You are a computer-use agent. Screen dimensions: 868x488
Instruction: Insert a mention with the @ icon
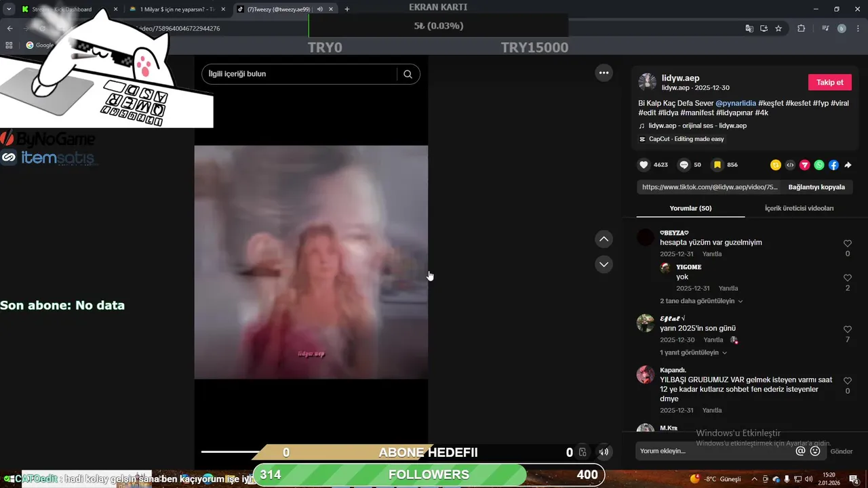(800, 451)
